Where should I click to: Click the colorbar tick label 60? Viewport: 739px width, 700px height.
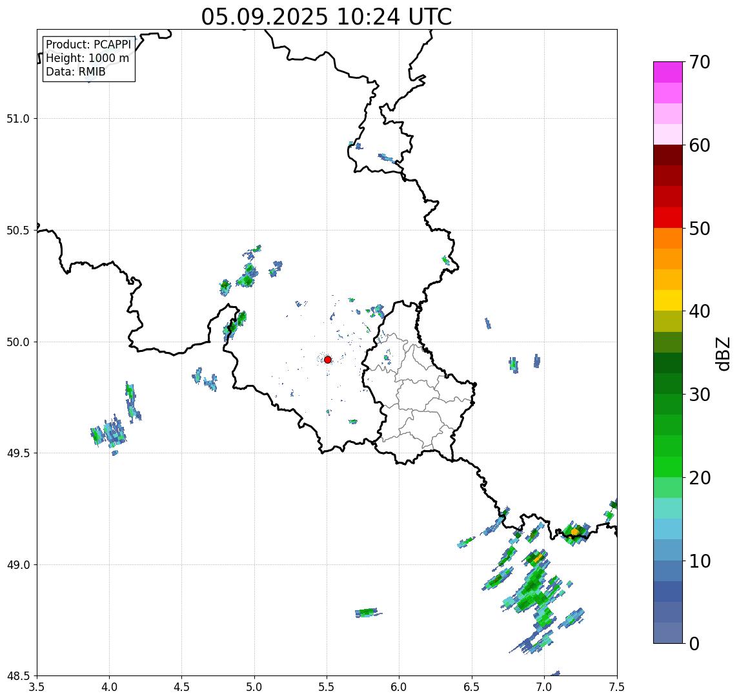point(700,145)
